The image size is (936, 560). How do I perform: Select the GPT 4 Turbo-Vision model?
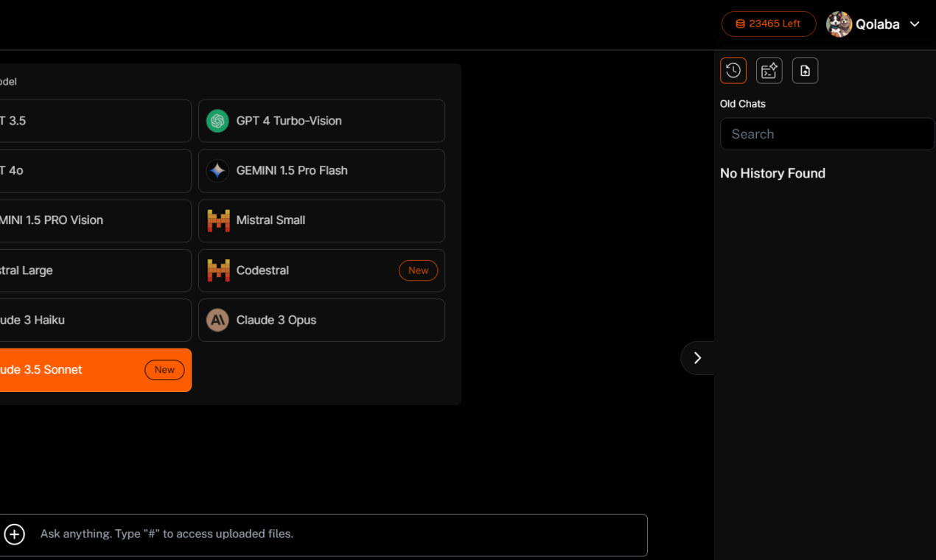(x=321, y=121)
